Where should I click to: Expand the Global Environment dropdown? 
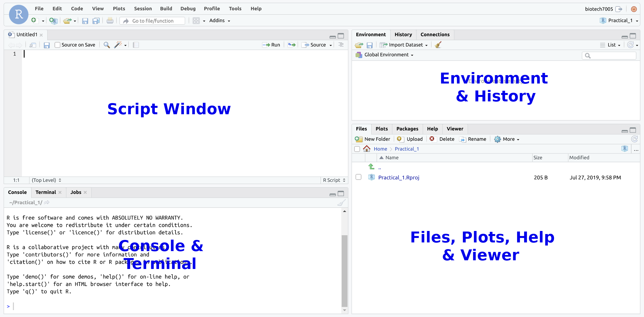click(386, 55)
